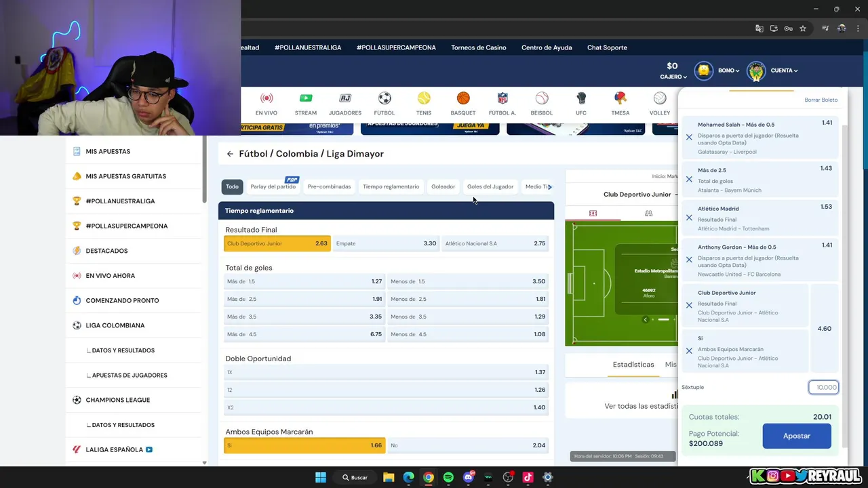The image size is (868, 488).
Task: Expand the CUENTA account dropdown
Action: 784,70
